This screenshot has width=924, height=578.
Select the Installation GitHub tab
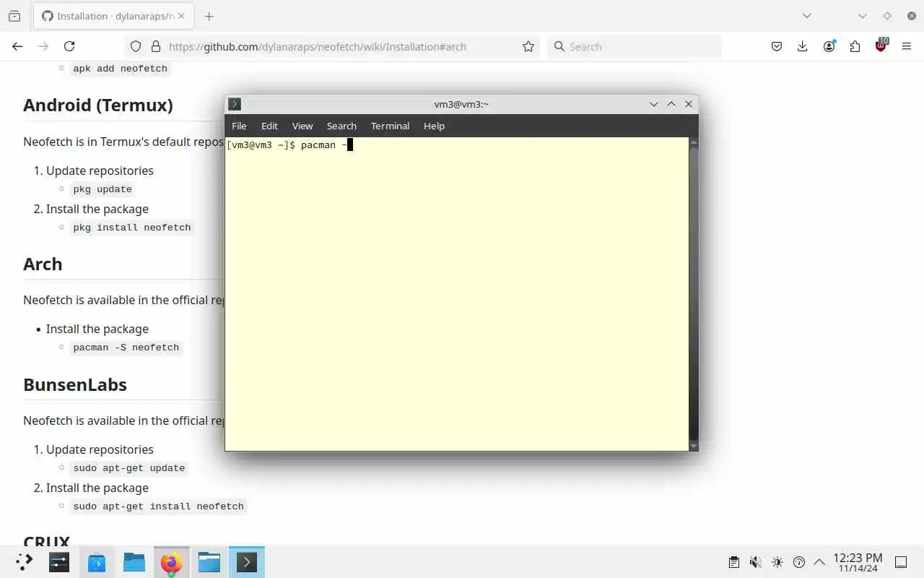(x=113, y=16)
